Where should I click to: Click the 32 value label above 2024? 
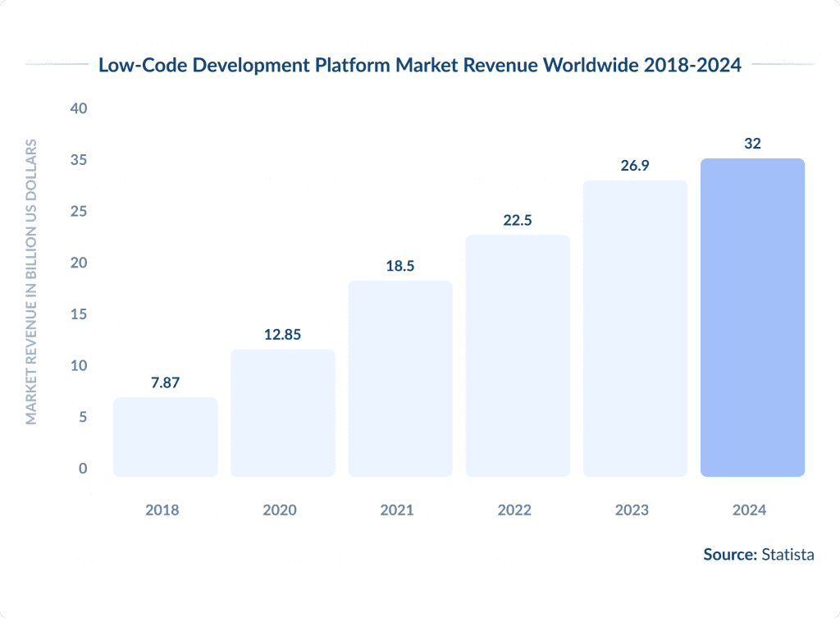(x=752, y=143)
